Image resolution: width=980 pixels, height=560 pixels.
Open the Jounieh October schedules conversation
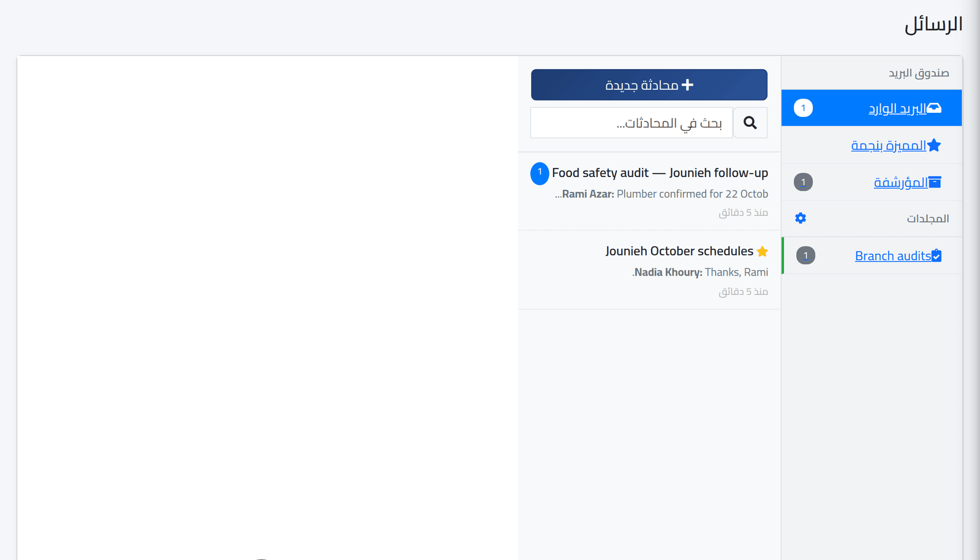[649, 270]
